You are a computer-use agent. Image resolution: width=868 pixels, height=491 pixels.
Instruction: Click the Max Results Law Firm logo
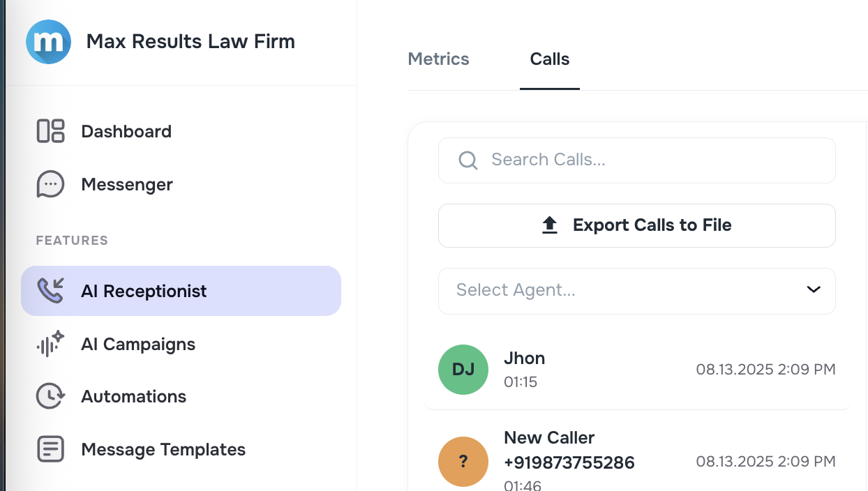pos(48,42)
